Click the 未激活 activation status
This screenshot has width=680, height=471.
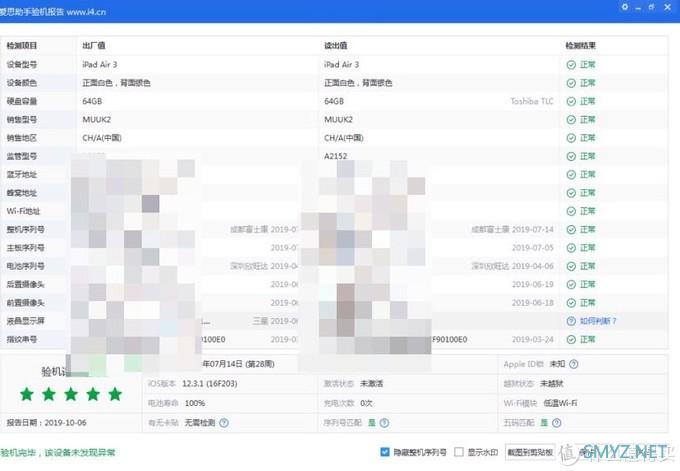(x=372, y=383)
